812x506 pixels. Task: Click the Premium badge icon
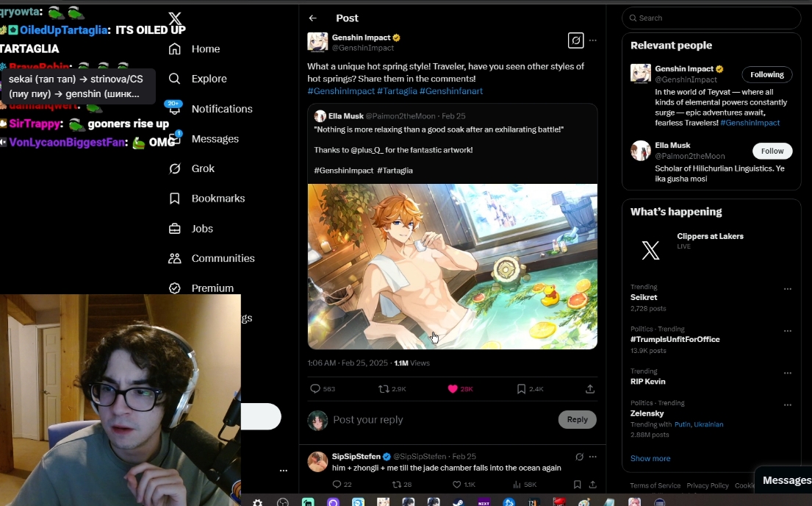tap(175, 288)
